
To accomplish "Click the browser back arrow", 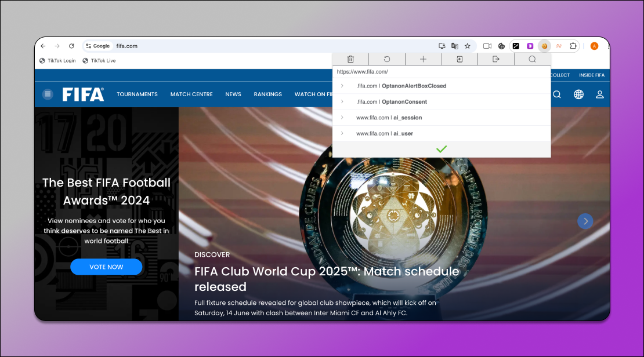I will click(43, 46).
